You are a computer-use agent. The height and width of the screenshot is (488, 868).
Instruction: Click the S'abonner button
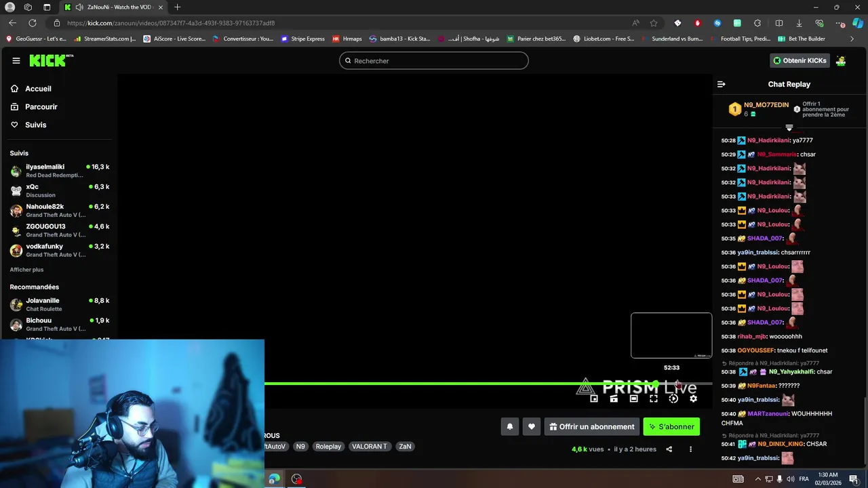(671, 426)
